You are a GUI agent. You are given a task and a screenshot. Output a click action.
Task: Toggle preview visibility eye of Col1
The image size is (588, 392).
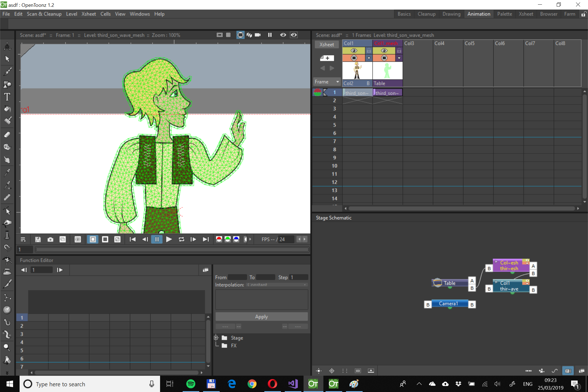click(x=354, y=51)
